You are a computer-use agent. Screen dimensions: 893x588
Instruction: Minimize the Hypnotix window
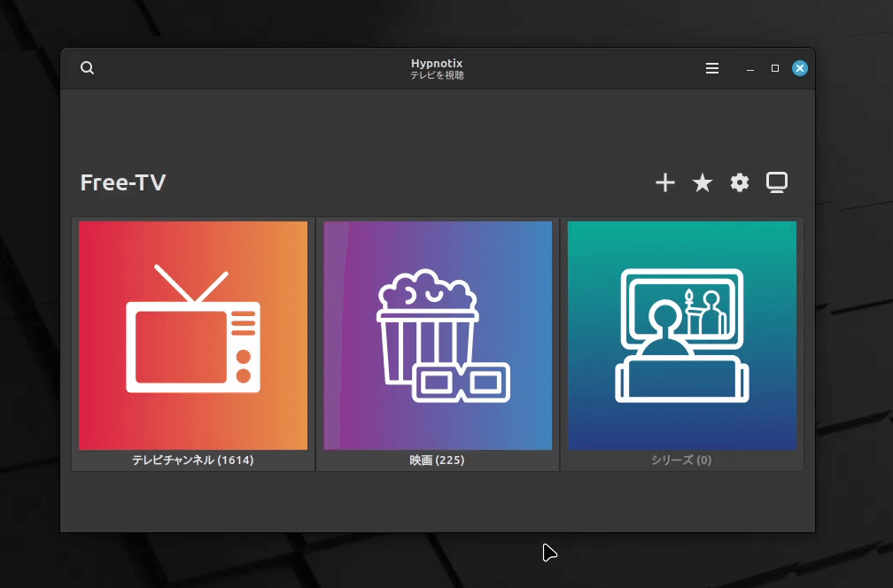pos(750,68)
